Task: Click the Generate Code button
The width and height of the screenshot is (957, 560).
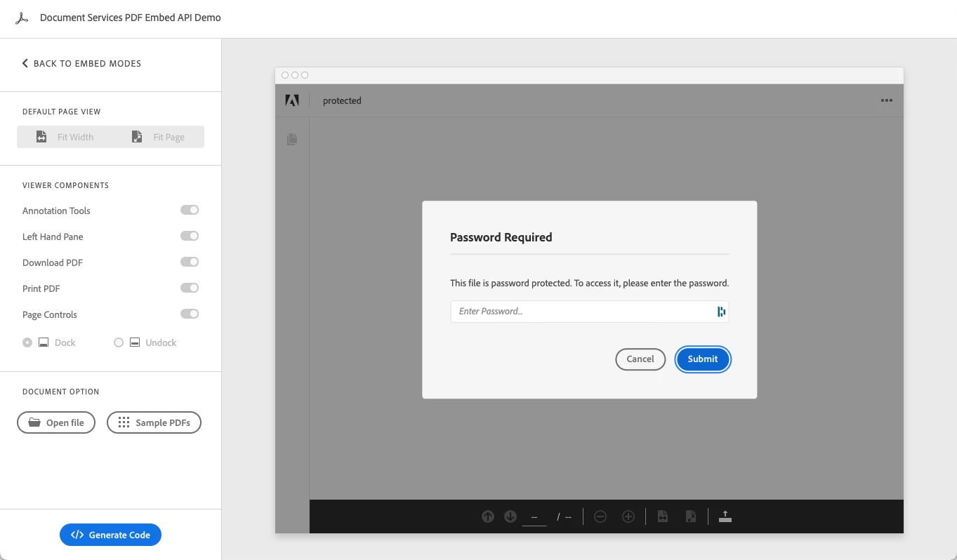Action: (110, 535)
